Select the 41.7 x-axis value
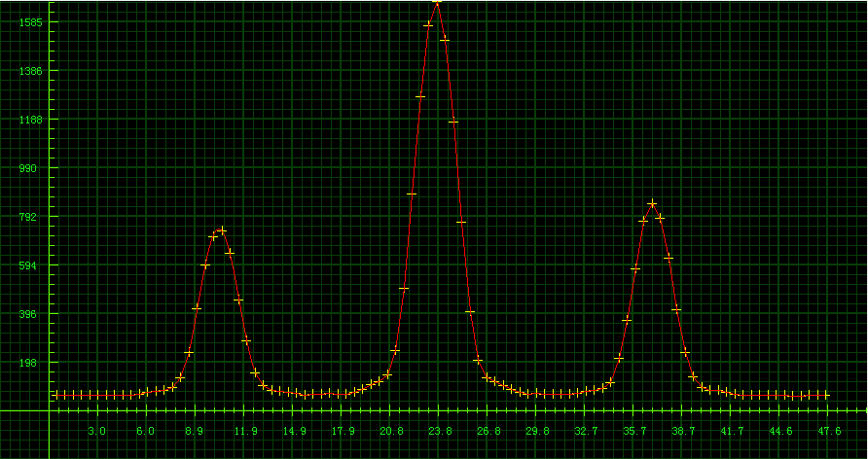 click(x=733, y=432)
